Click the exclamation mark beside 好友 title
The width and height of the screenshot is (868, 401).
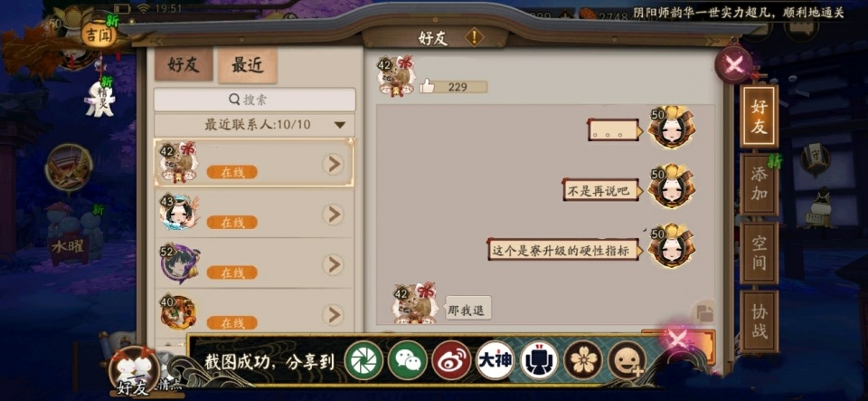[474, 38]
